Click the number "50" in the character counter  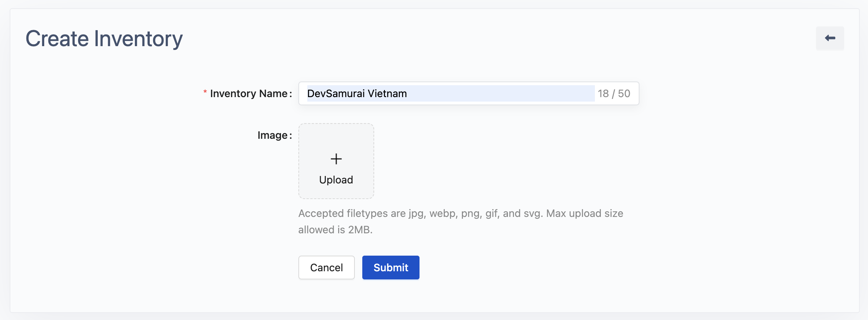point(624,93)
